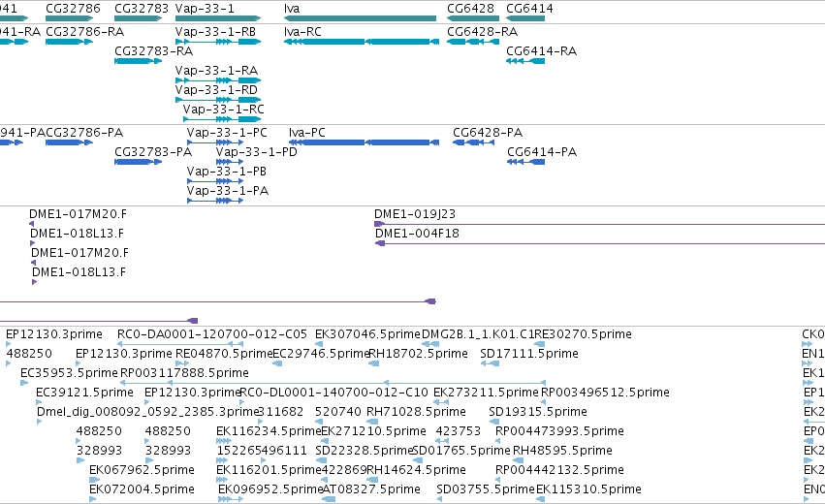Open EST AT08327.5prime
The image size is (825, 504).
point(371,489)
